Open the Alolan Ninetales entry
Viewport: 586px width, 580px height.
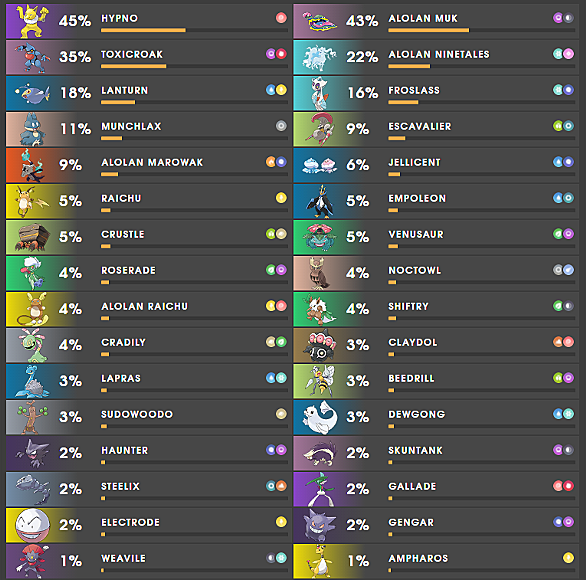pos(436,58)
